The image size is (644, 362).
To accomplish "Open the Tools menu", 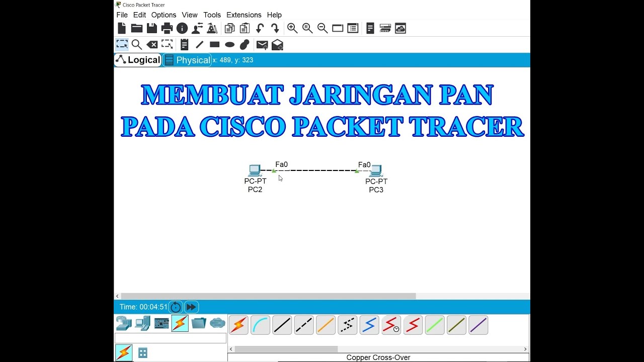I will (x=212, y=15).
